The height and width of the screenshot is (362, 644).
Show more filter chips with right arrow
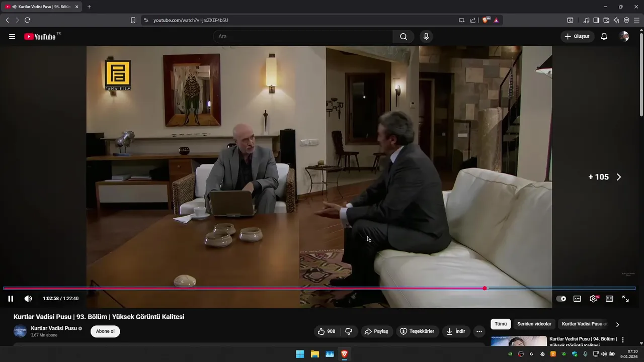pyautogui.click(x=617, y=325)
